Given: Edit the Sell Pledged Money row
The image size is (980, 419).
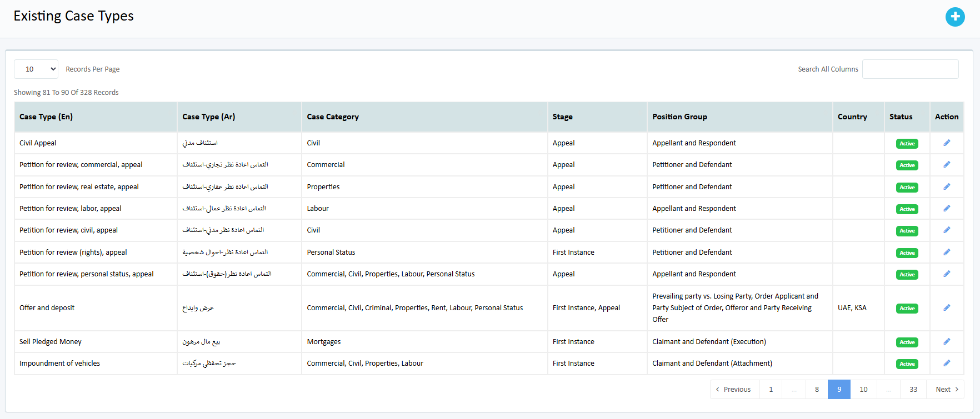Looking at the screenshot, I should 947,342.
